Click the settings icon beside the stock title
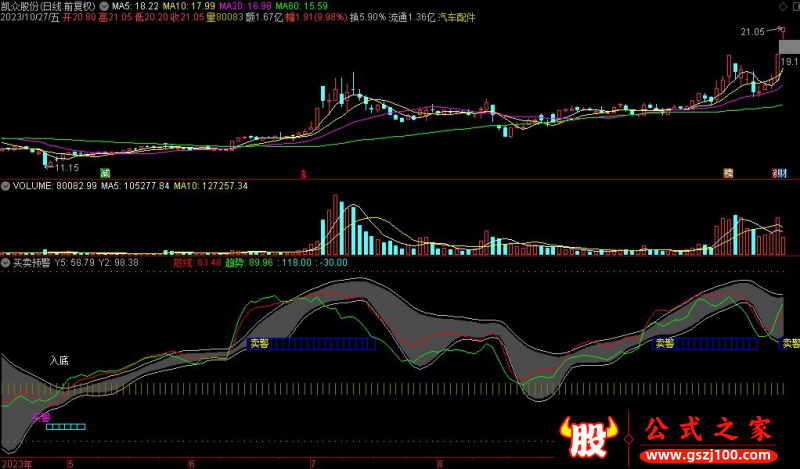Viewport: 800px width, 469px height. [105, 5]
